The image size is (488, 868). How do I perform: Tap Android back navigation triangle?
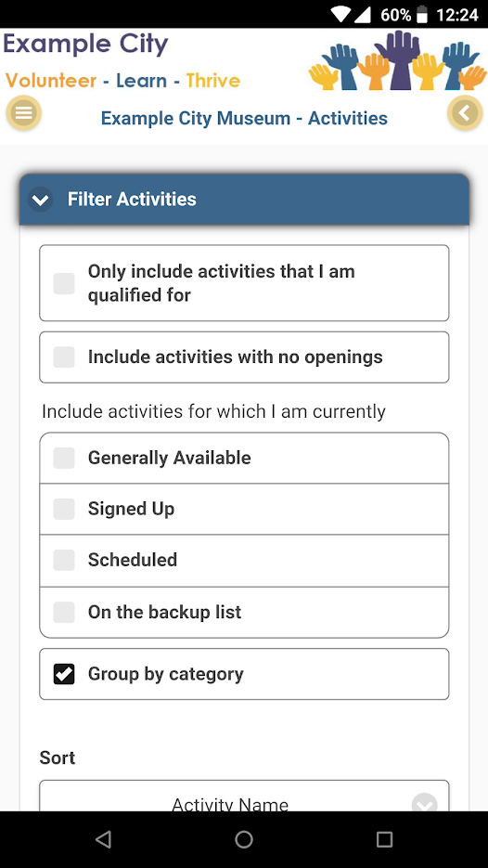coord(103,839)
